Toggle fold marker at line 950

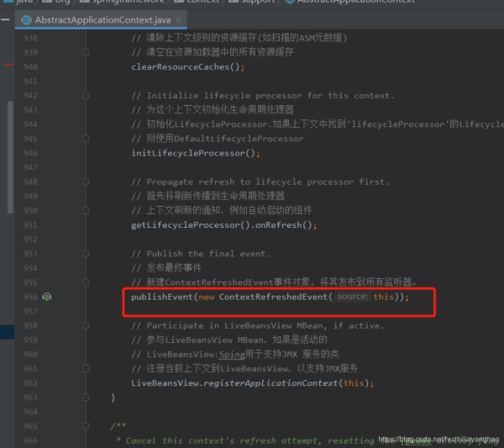pyautogui.click(x=86, y=210)
